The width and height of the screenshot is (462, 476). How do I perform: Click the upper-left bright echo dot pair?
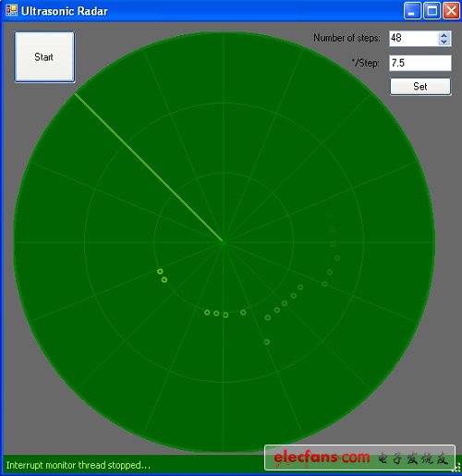tap(162, 275)
